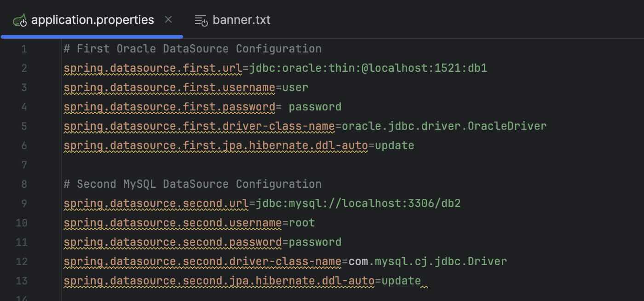Select the application.properties tab

coord(92,20)
